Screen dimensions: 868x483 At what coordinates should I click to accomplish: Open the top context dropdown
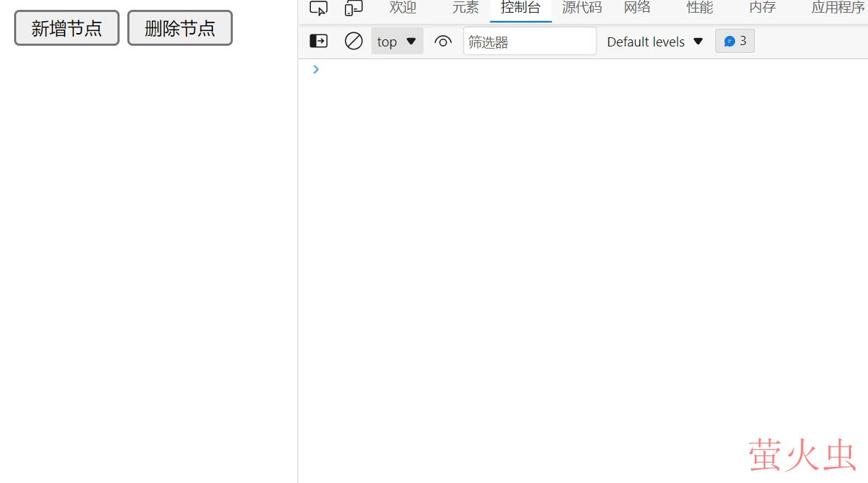tap(397, 42)
